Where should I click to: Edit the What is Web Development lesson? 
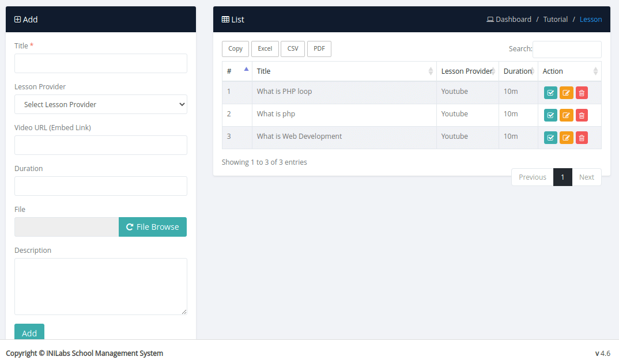pyautogui.click(x=566, y=138)
